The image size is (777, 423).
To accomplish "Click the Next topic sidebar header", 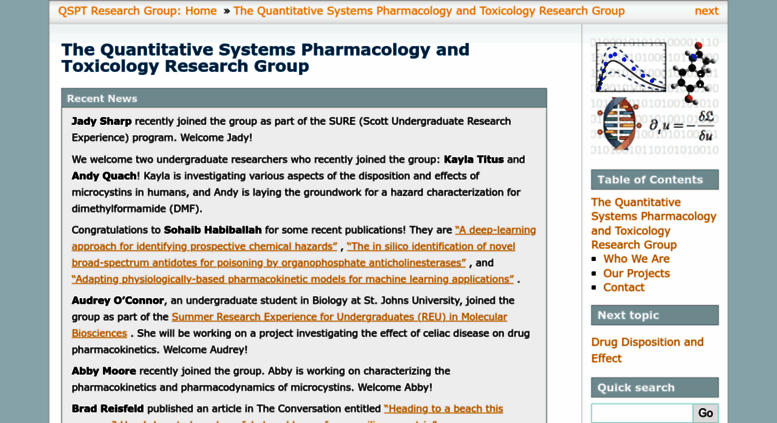I will 655,316.
